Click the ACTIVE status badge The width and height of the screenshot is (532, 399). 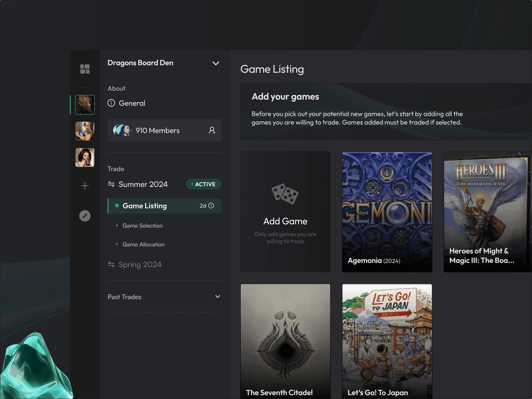[203, 184]
